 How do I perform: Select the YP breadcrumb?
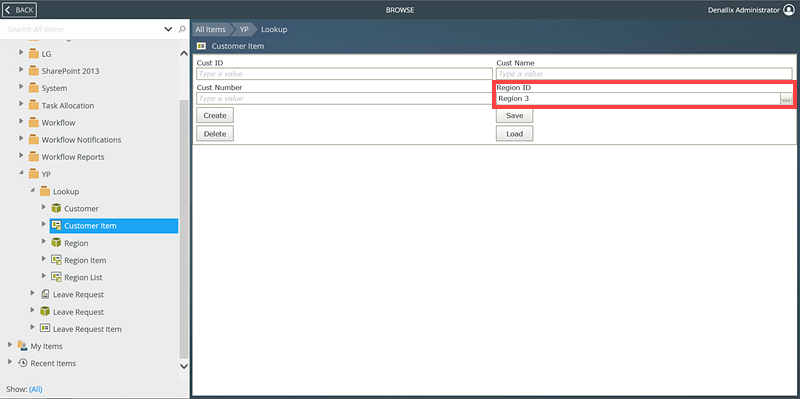tap(244, 30)
